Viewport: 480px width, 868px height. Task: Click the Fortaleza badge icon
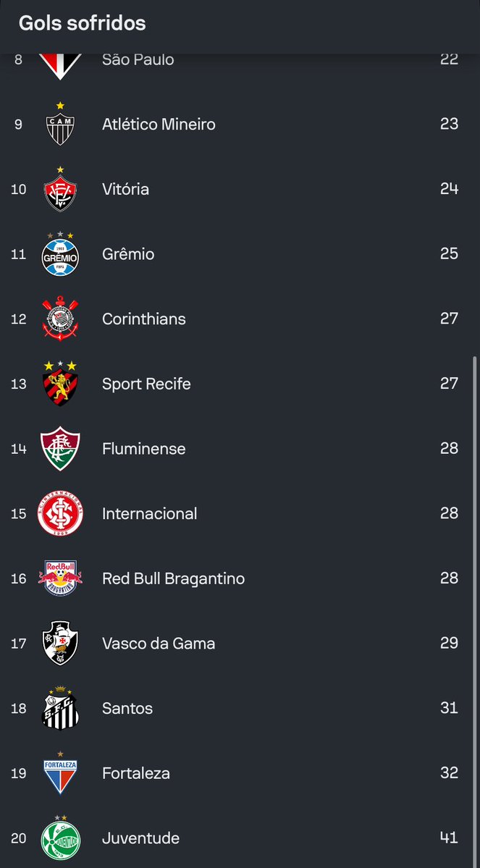[60, 775]
